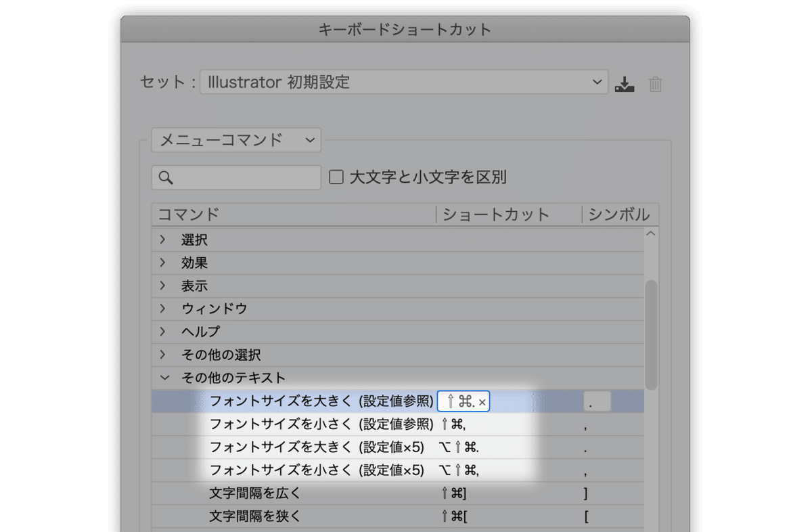Click shortcut ⌥⇧⌘. of フォントサイズを大きく (設定値×5)
Viewport: 812px width, 532px height.
click(459, 447)
